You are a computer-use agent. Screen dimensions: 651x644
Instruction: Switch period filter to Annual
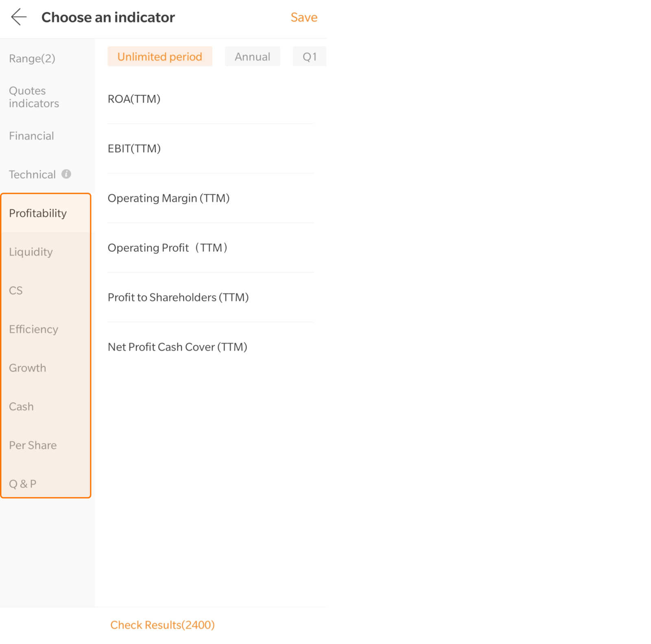point(252,57)
